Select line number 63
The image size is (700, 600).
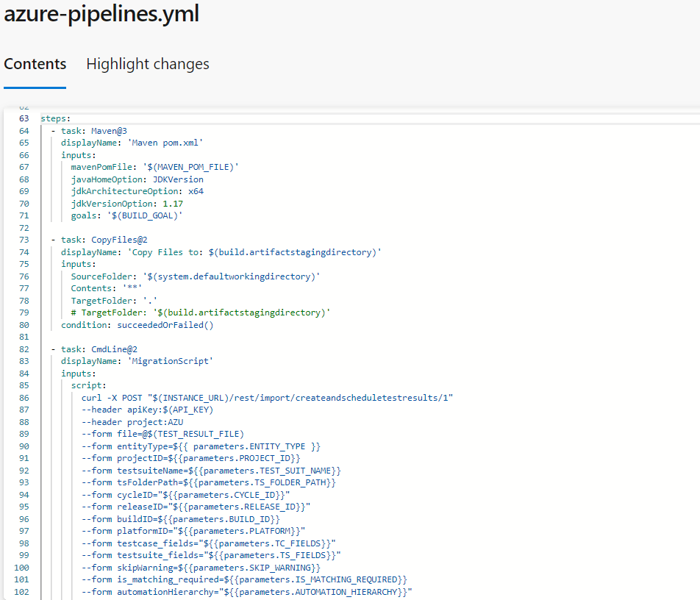[x=24, y=118]
